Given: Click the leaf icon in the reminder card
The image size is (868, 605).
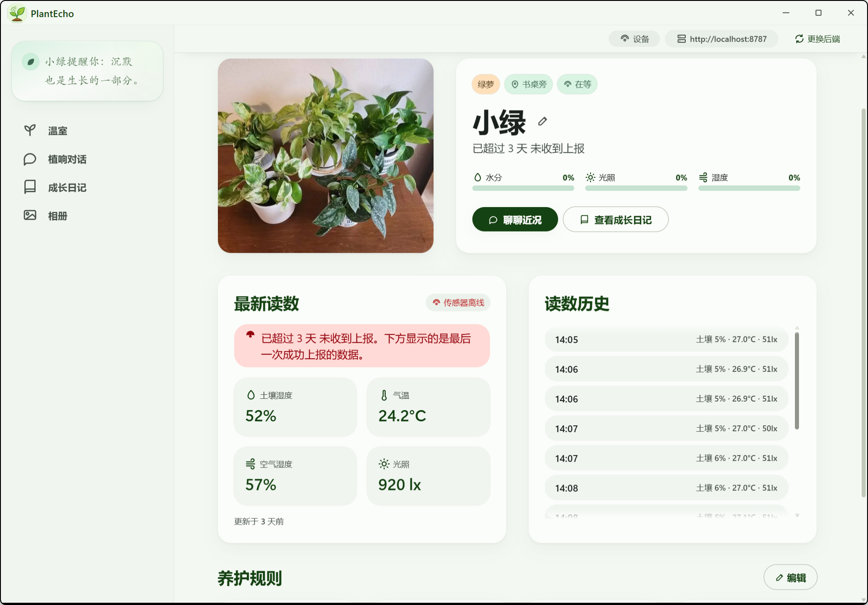Looking at the screenshot, I should (x=31, y=62).
